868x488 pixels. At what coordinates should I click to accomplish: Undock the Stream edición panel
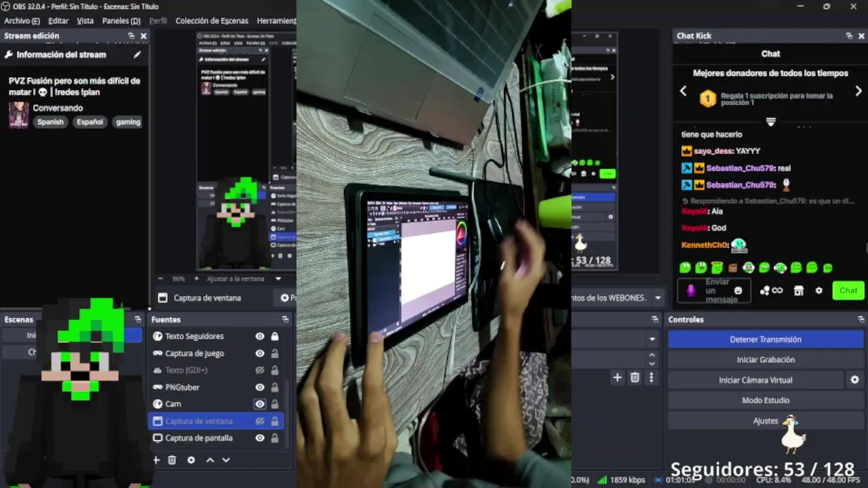pyautogui.click(x=131, y=36)
